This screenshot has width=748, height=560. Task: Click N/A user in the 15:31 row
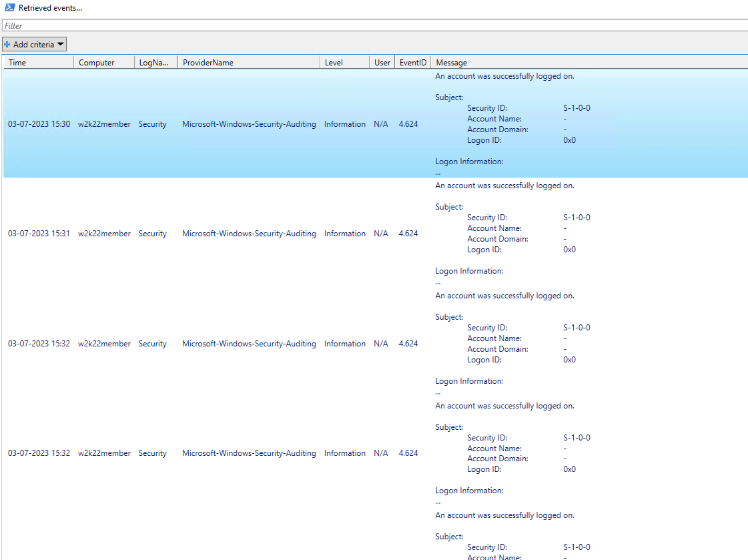[381, 234]
